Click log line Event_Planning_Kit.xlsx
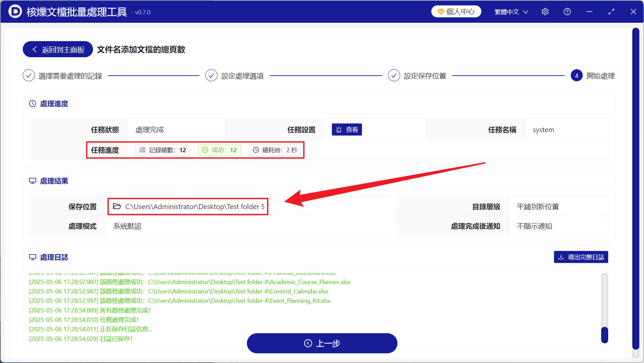The height and width of the screenshot is (363, 644). click(x=180, y=301)
